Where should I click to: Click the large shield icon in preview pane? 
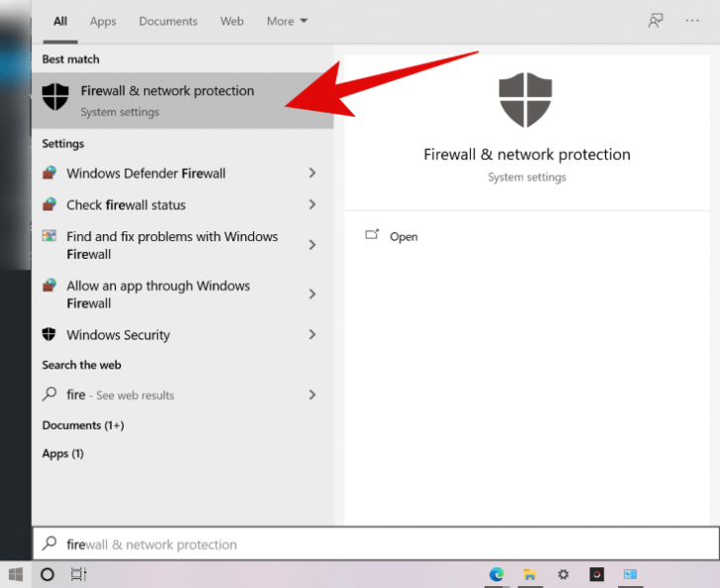click(525, 100)
